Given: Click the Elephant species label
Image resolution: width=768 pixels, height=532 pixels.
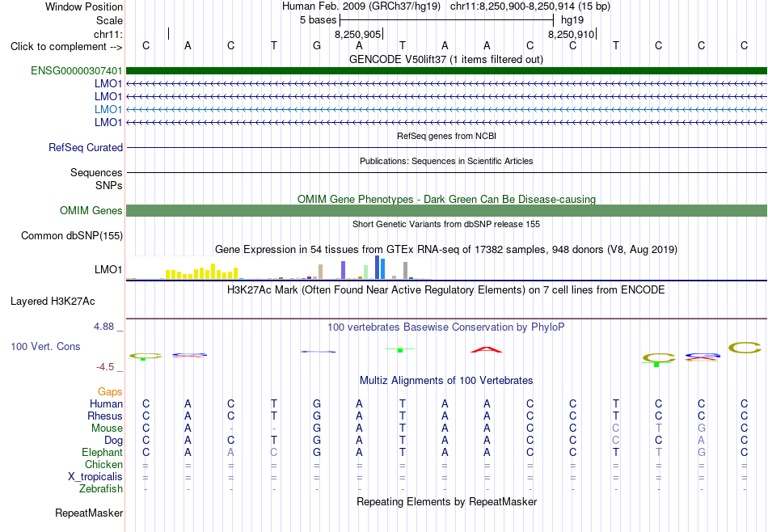Looking at the screenshot, I should tap(102, 452).
